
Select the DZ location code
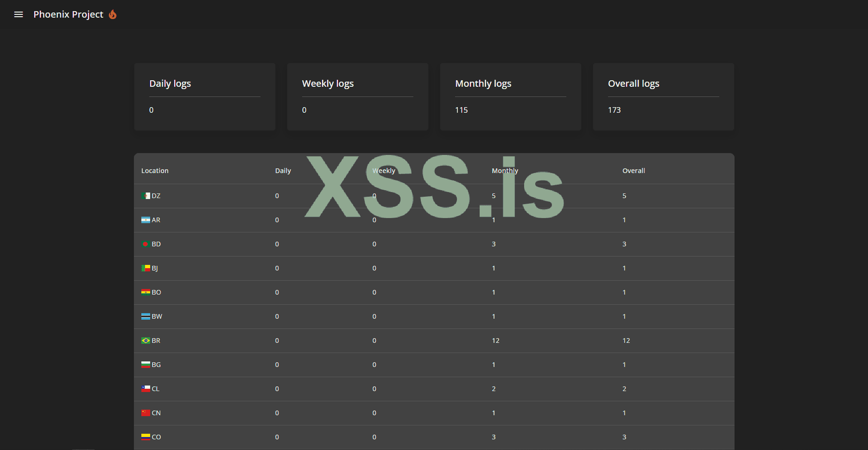[x=156, y=196]
